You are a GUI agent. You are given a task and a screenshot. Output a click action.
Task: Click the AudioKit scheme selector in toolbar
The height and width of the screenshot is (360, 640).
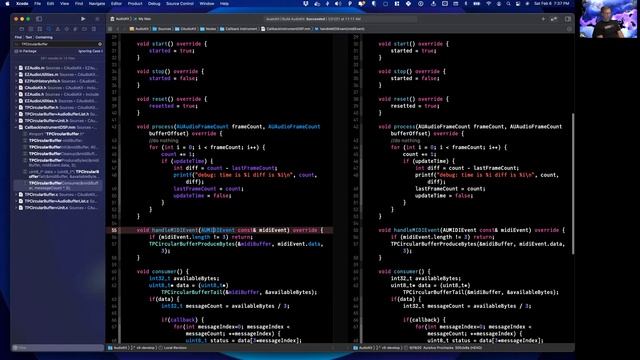(x=120, y=19)
